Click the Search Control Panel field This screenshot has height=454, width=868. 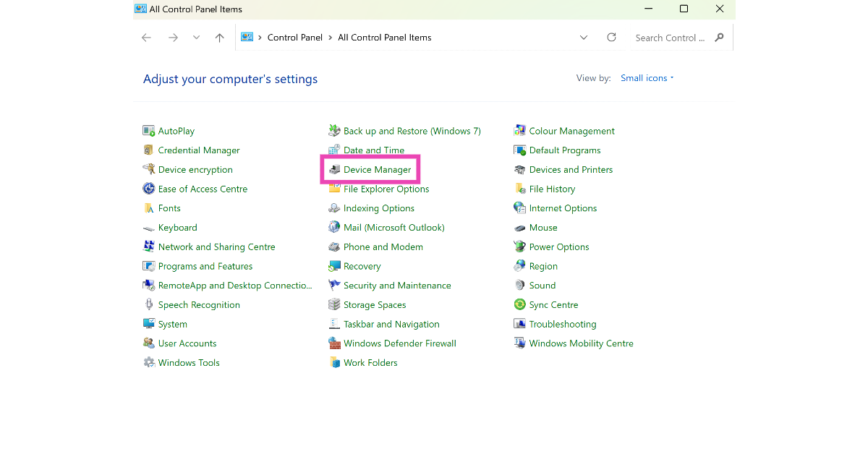(x=669, y=38)
